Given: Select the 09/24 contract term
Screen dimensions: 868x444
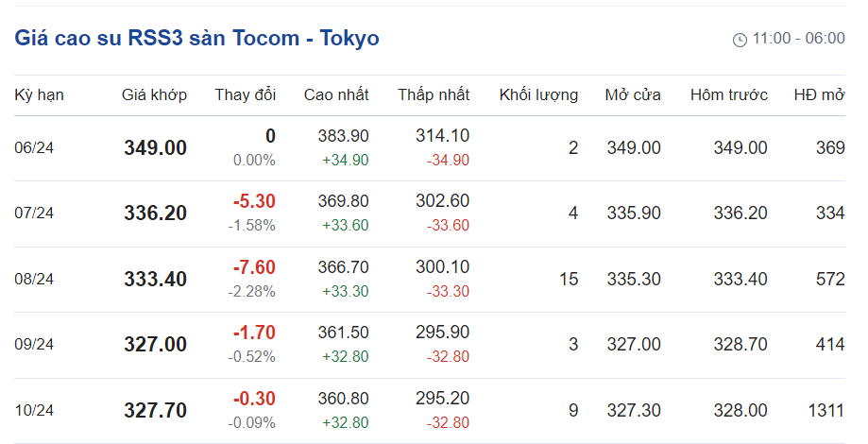Looking at the screenshot, I should tap(35, 345).
